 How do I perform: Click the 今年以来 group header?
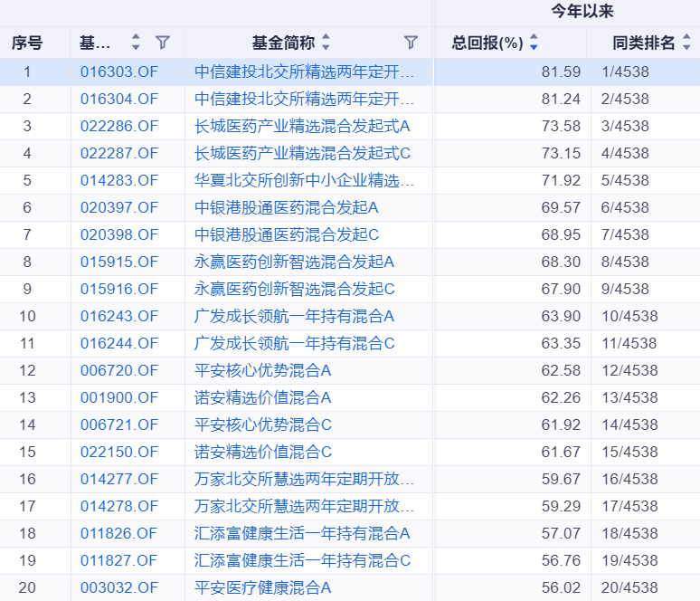pyautogui.click(x=582, y=12)
